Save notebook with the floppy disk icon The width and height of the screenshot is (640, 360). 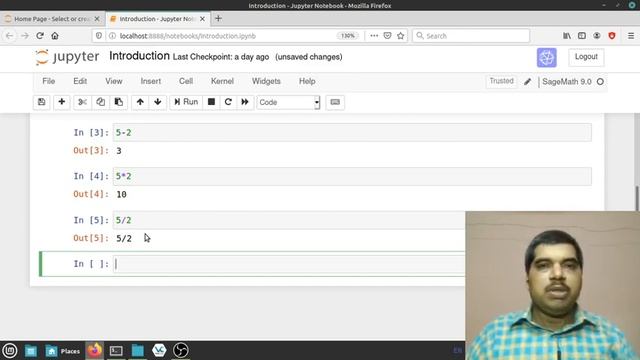click(x=42, y=102)
